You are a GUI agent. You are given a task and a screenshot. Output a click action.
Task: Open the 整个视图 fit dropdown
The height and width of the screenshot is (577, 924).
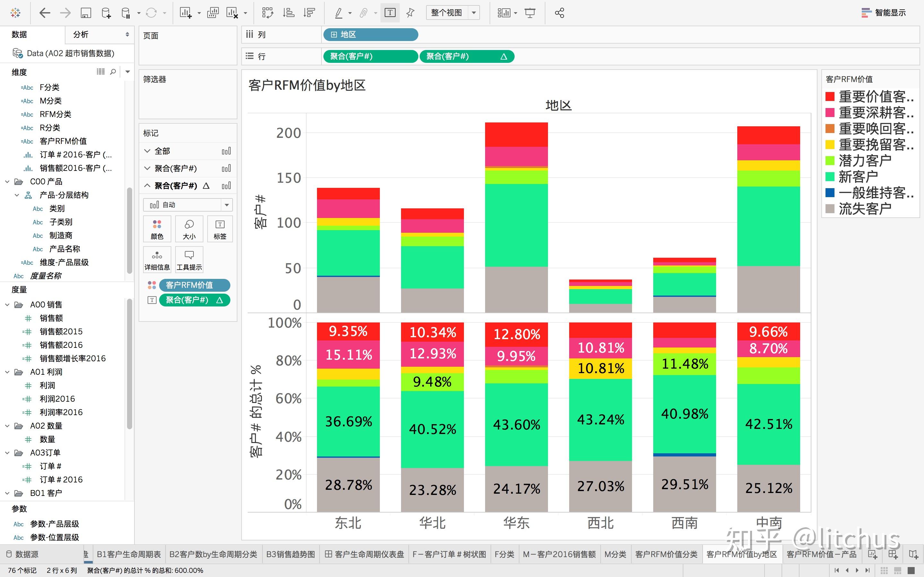point(474,13)
